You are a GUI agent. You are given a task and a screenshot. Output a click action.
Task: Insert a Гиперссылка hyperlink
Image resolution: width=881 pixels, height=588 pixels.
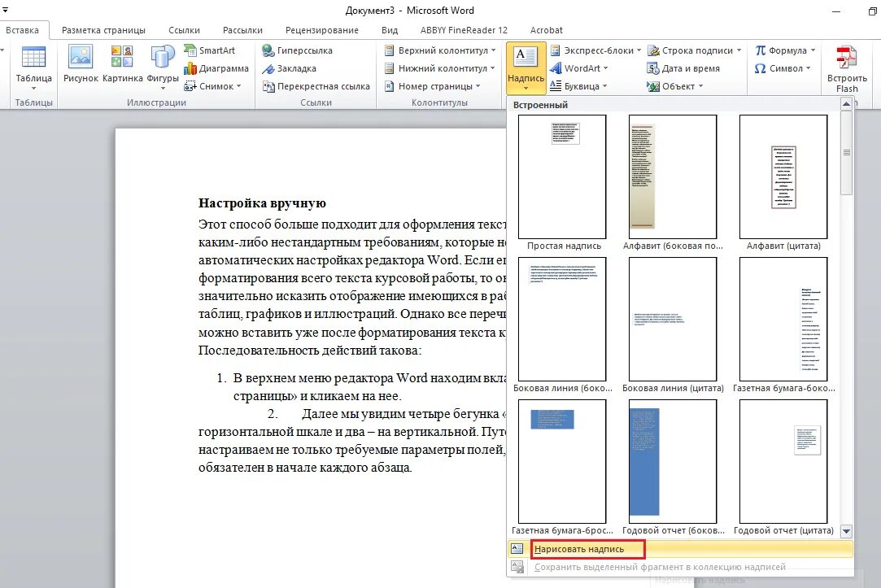[x=297, y=50]
